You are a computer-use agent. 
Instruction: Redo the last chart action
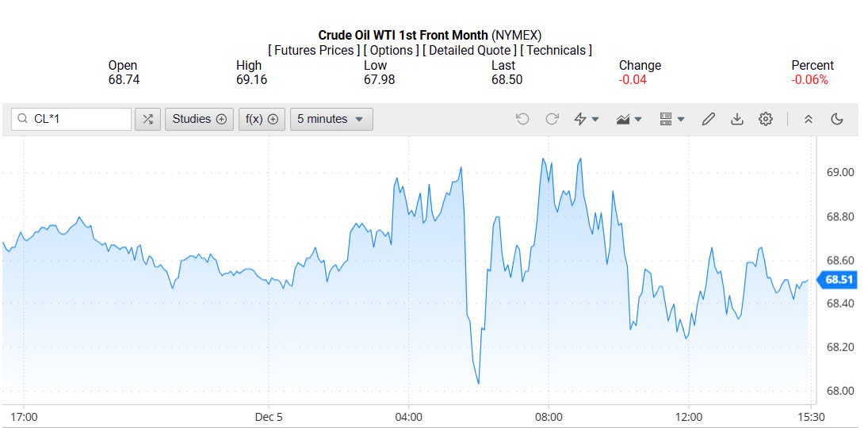tap(553, 119)
